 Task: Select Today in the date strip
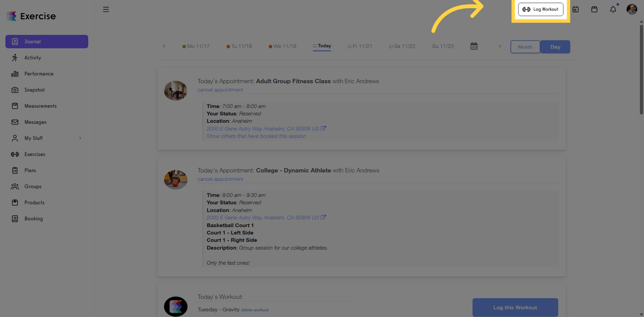(x=322, y=46)
